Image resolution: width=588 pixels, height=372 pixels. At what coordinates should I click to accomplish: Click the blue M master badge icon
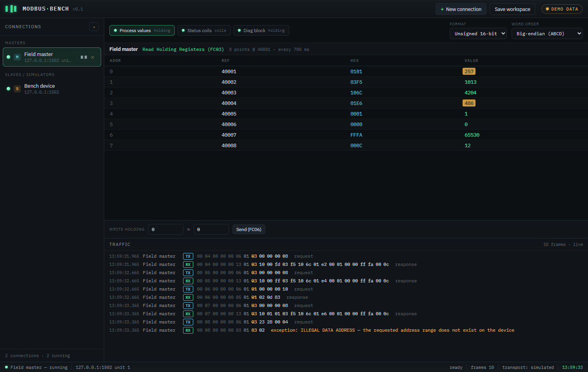click(17, 57)
